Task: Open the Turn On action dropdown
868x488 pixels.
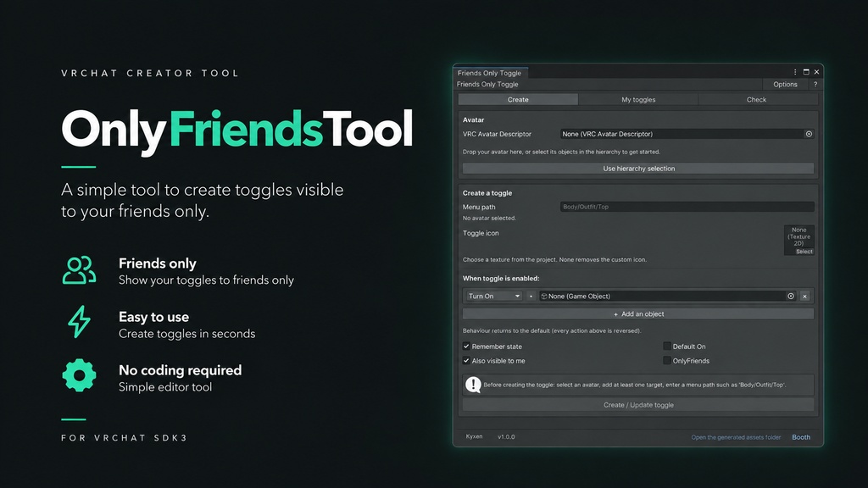Action: coord(494,296)
